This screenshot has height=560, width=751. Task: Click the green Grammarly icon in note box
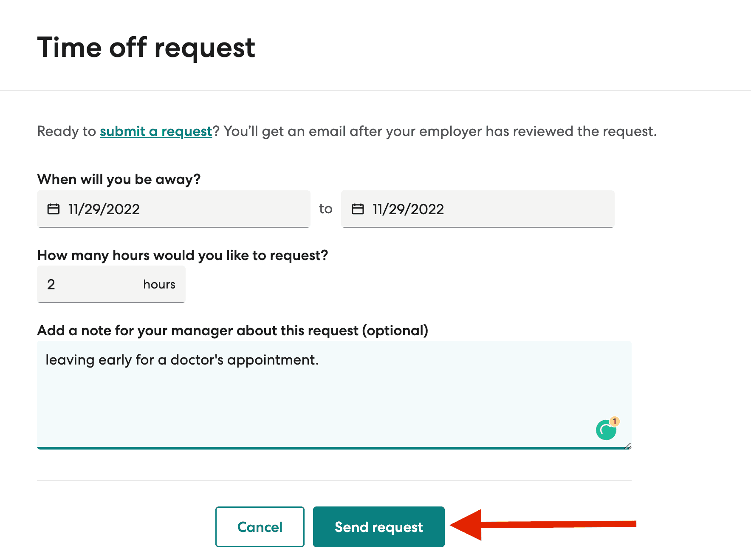(x=606, y=430)
